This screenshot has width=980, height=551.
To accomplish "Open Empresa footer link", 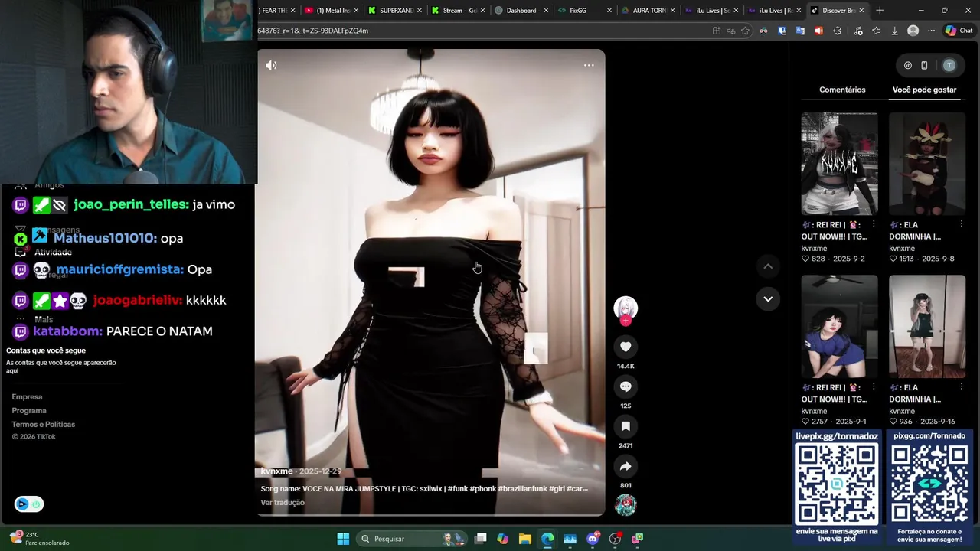I will click(x=27, y=397).
